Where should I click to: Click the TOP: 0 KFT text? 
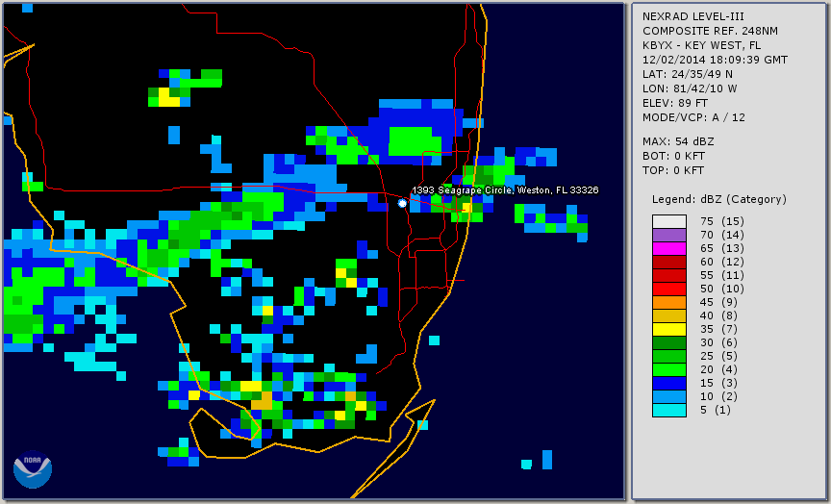[x=673, y=170]
